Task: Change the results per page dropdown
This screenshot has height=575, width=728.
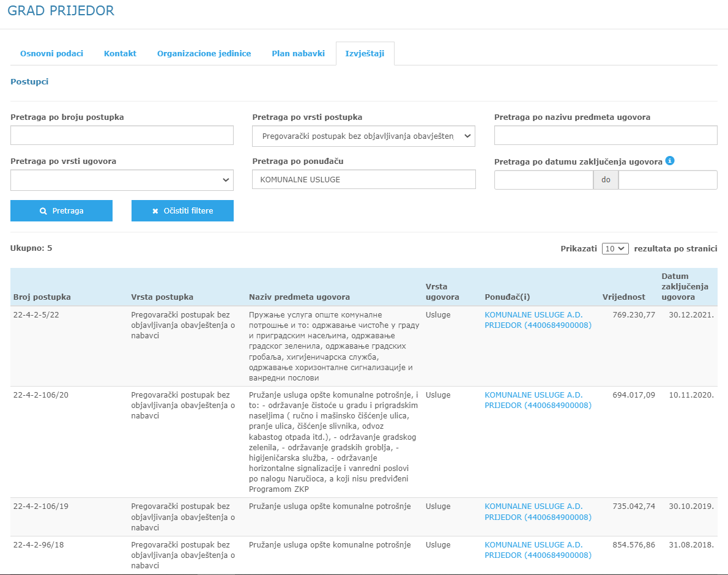Action: [615, 248]
